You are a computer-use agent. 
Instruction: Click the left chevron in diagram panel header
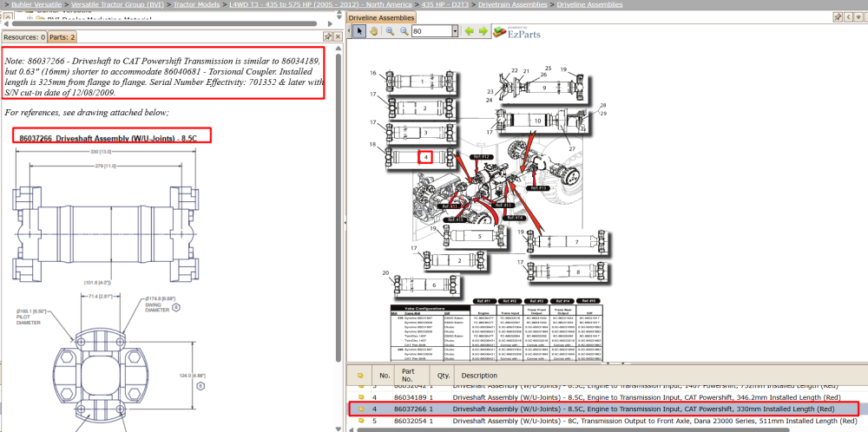(849, 17)
